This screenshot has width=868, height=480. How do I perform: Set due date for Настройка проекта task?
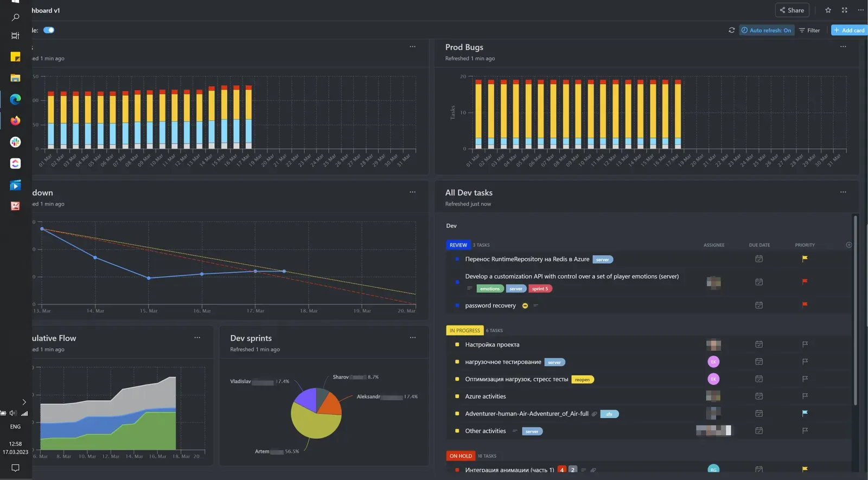pos(759,344)
